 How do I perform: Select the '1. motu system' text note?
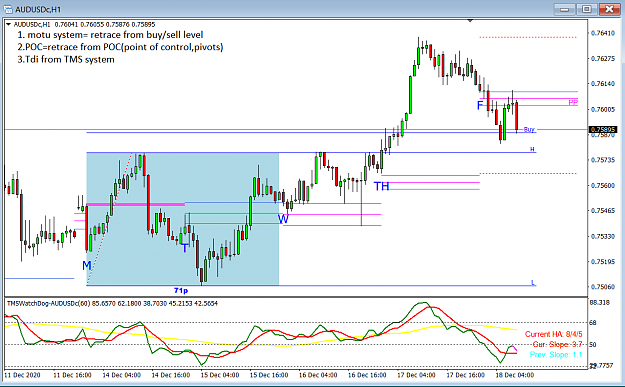point(110,35)
